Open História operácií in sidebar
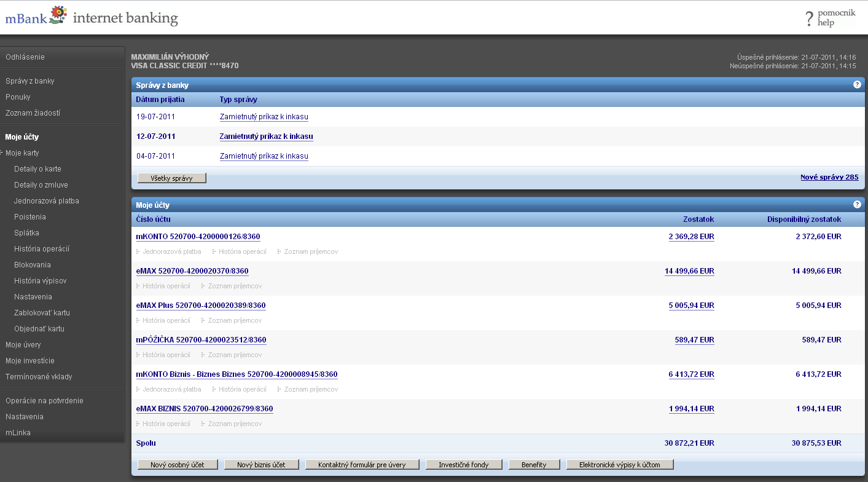This screenshot has width=868, height=482. click(42, 249)
